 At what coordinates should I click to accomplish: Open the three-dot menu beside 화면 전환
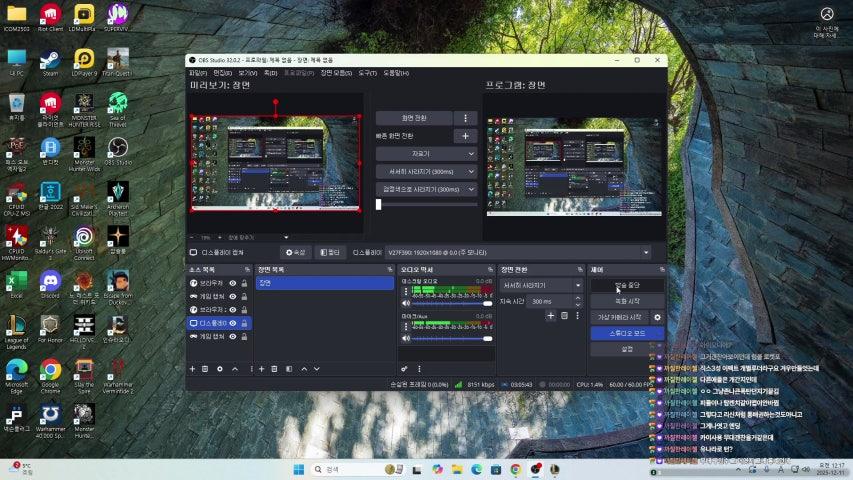coord(465,118)
